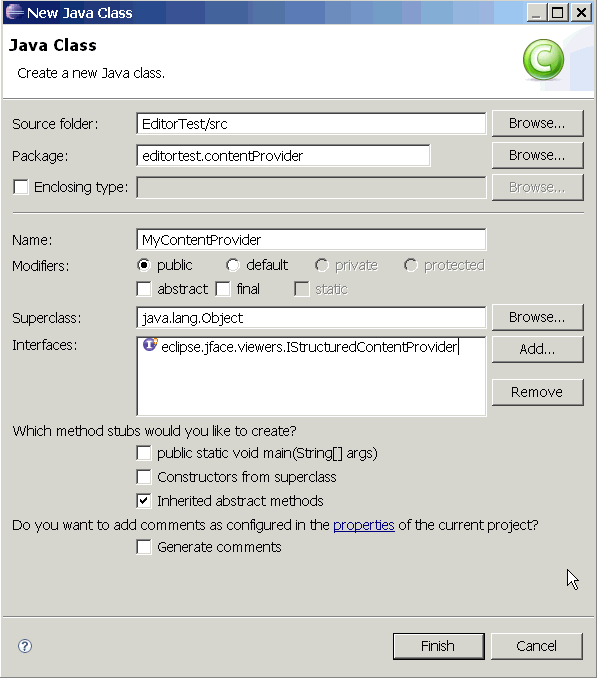Enable Generate comments checkbox
Image resolution: width=597 pixels, height=678 pixels.
pos(144,547)
